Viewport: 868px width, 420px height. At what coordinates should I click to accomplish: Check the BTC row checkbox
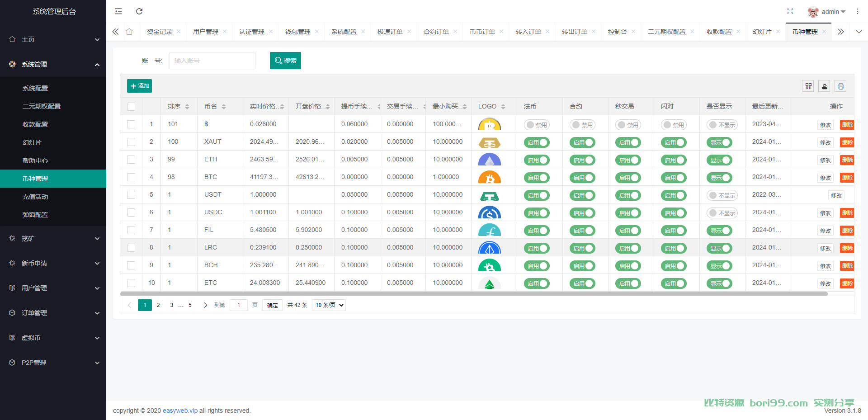(x=131, y=177)
